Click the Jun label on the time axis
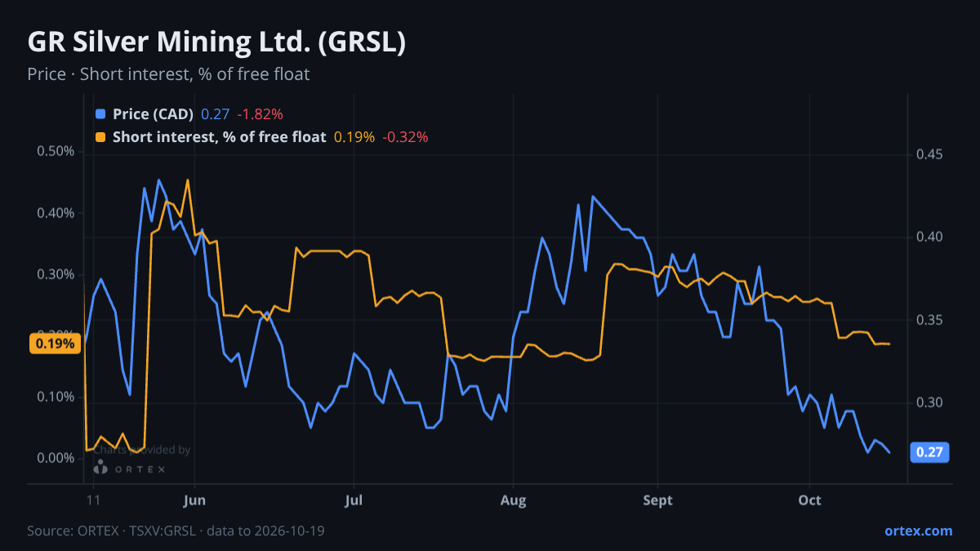This screenshot has width=980, height=551. coord(194,500)
